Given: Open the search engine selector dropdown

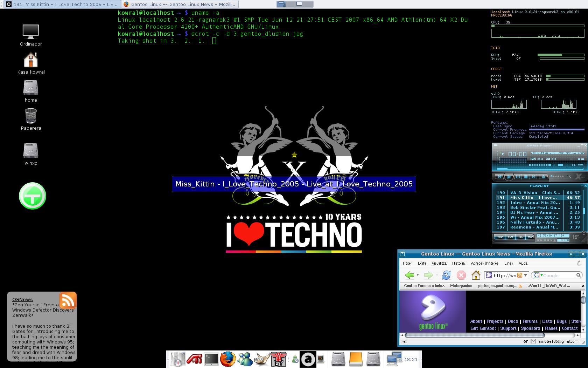Looking at the screenshot, I should [538, 275].
